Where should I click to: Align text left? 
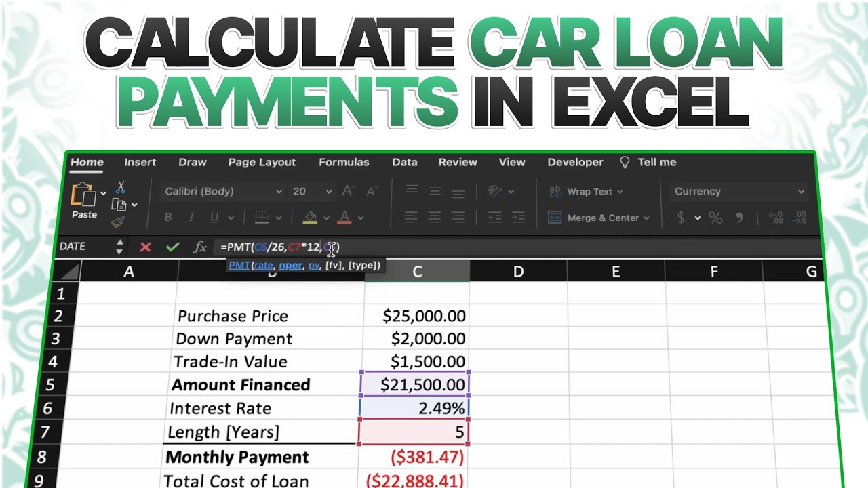411,218
